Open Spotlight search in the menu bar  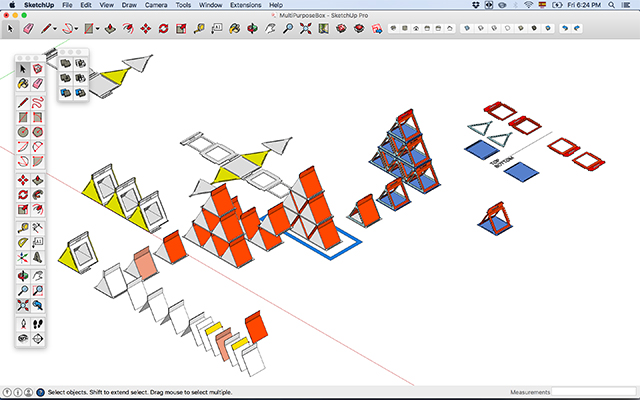tap(611, 5)
